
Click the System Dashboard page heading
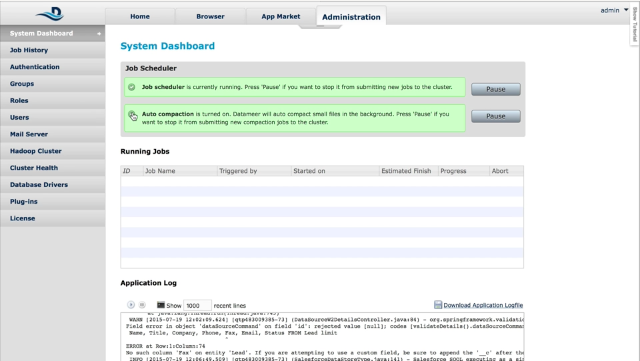(167, 46)
